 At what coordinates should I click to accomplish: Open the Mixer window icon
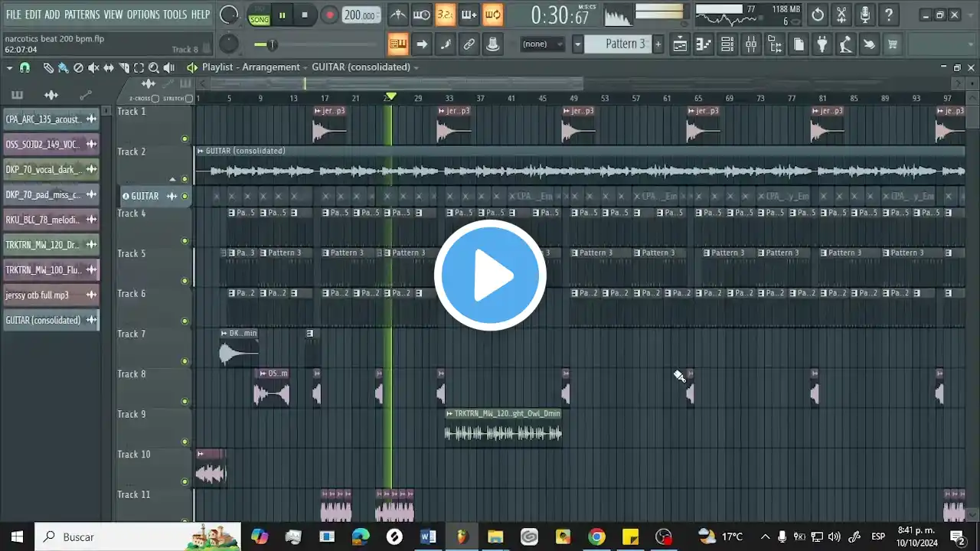751,44
